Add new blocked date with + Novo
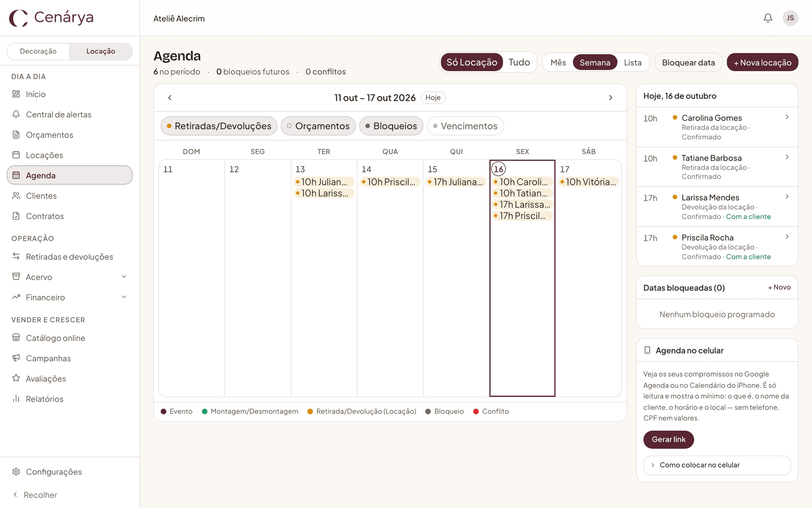 (x=779, y=287)
